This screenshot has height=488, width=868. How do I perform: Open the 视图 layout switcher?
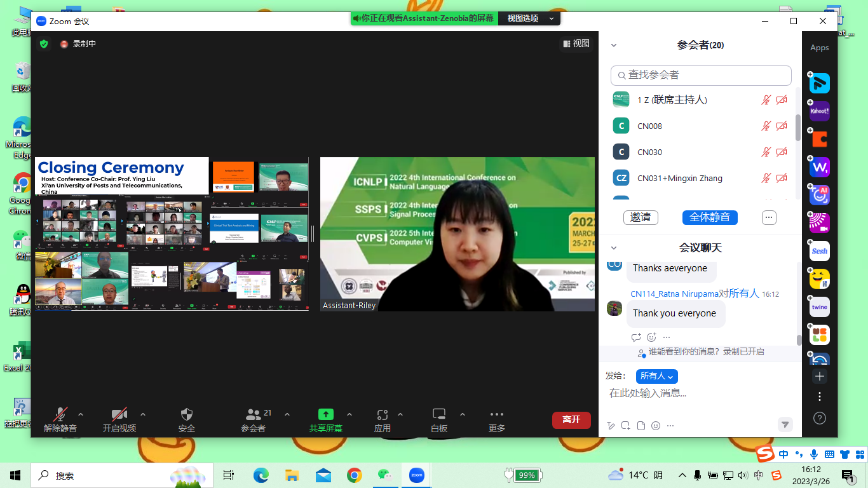point(576,43)
